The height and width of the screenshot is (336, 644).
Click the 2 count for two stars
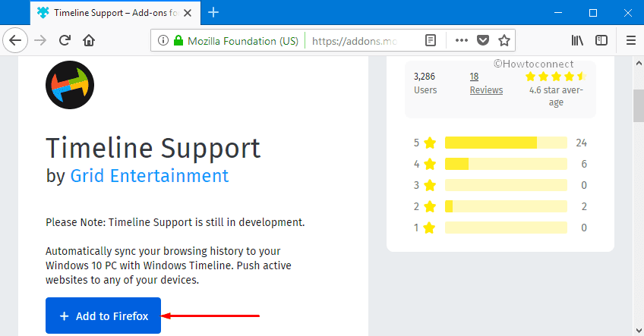click(584, 207)
